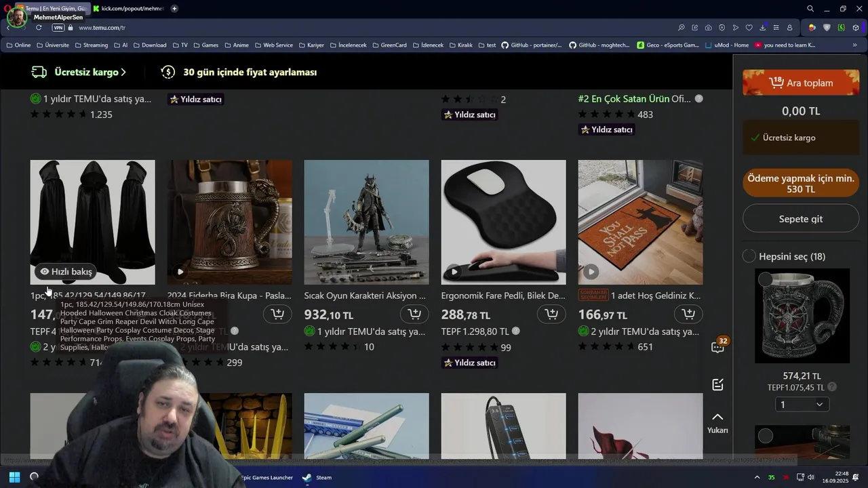Image resolution: width=868 pixels, height=488 pixels.
Task: Reload the page
Action: (x=39, y=28)
